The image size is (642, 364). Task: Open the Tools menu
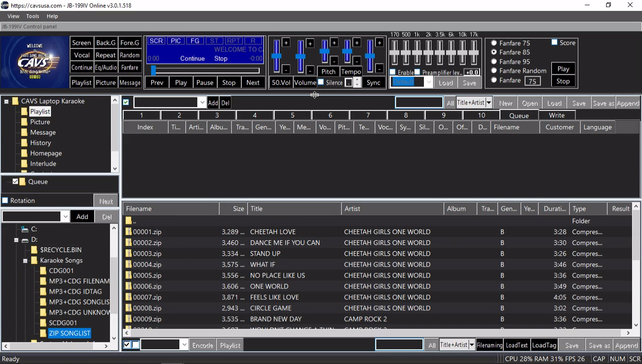(33, 16)
